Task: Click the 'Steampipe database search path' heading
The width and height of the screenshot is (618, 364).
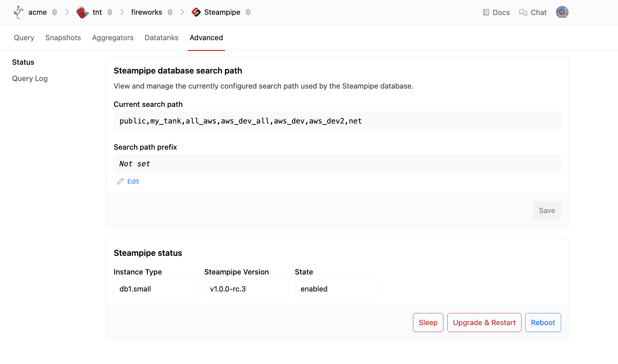Action: 178,71
